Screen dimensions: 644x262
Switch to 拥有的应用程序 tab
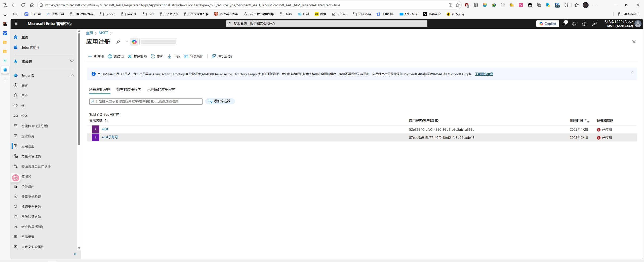tap(129, 89)
